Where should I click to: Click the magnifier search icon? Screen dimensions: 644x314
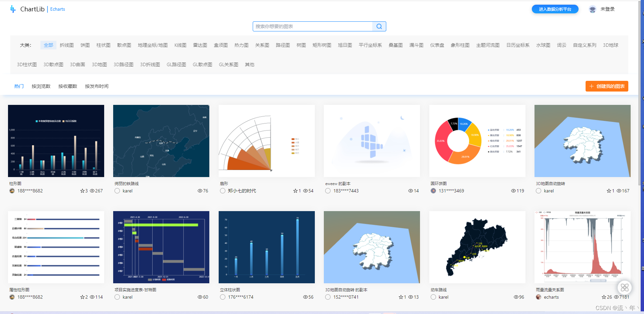click(379, 26)
